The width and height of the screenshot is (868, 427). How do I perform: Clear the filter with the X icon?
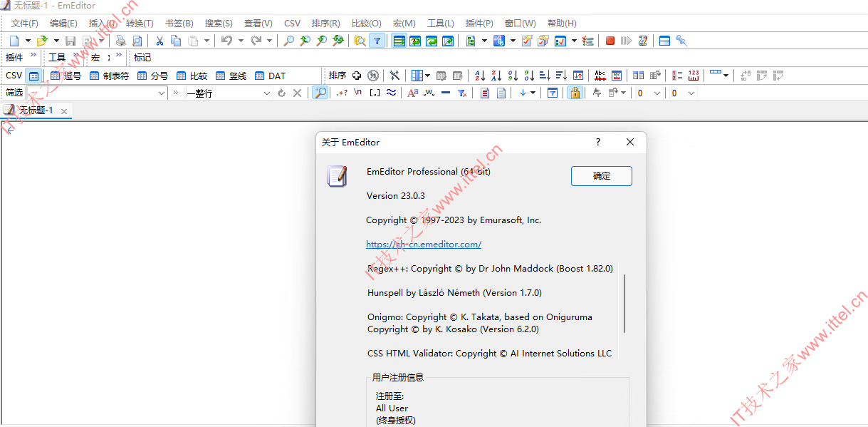pyautogui.click(x=298, y=93)
